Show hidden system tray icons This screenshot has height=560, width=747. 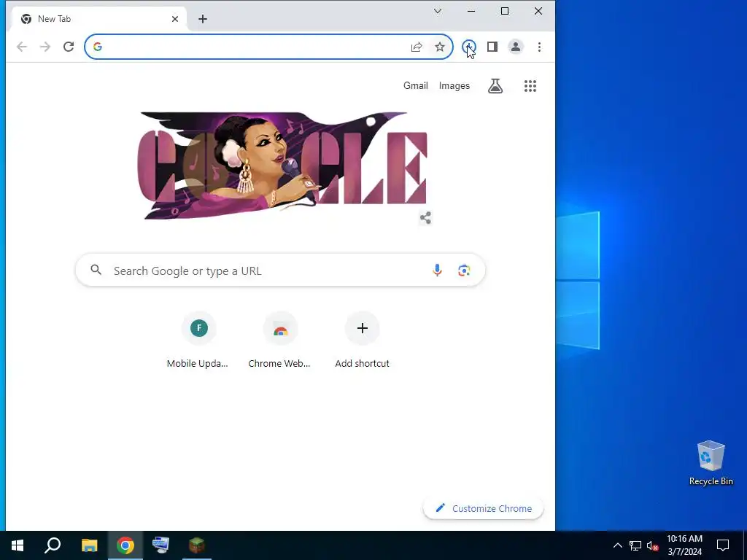(x=617, y=545)
